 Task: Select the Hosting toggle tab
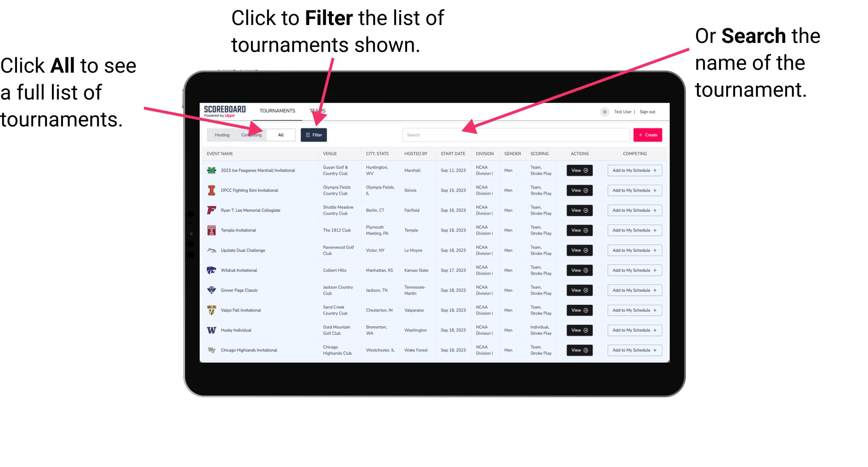[221, 134]
